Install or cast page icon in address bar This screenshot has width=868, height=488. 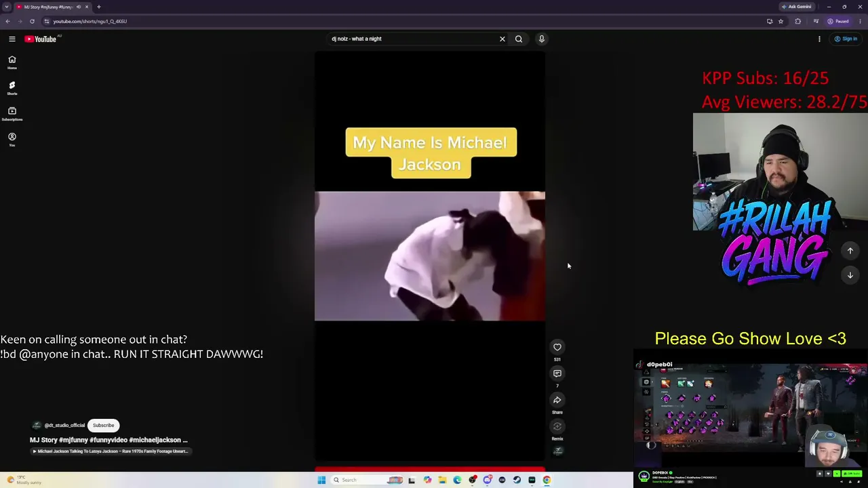pyautogui.click(x=770, y=21)
